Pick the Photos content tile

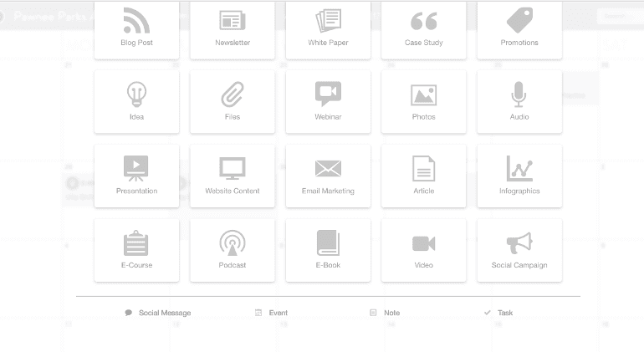(424, 101)
